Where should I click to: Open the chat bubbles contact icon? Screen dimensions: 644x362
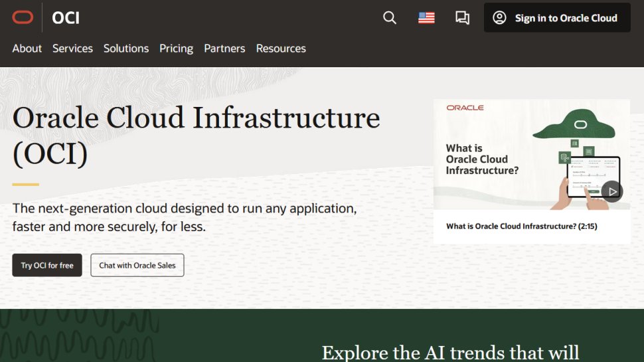click(x=463, y=18)
